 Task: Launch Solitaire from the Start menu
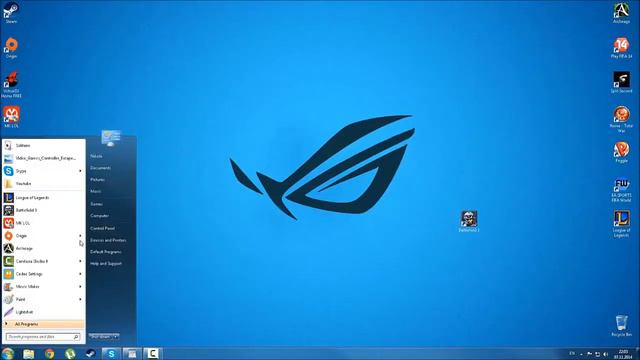click(x=44, y=145)
